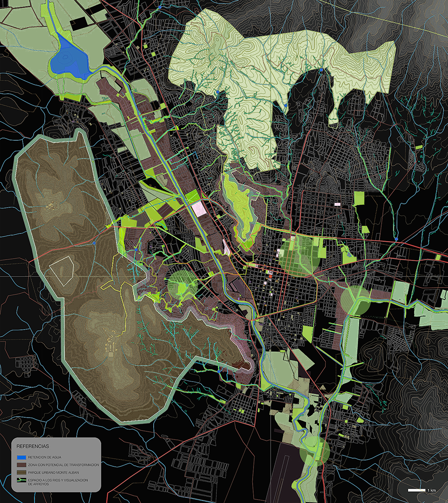Click the olive Parque Urbano Monte Alban swatch

pyautogui.click(x=21, y=473)
